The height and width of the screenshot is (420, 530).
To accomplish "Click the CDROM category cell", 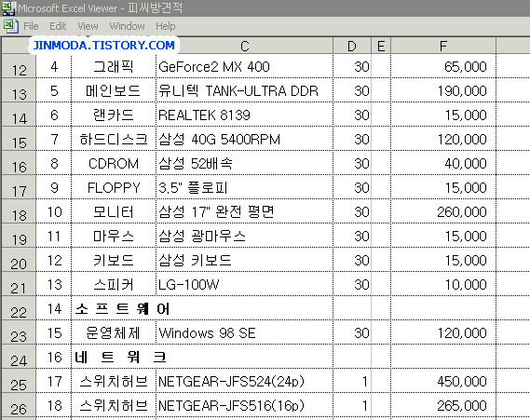I will [114, 163].
